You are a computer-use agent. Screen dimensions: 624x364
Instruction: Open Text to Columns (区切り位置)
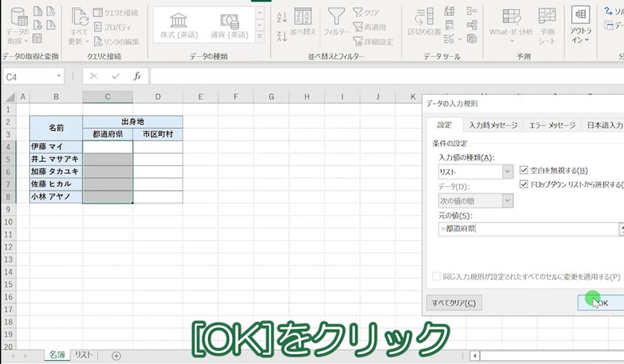click(x=424, y=21)
